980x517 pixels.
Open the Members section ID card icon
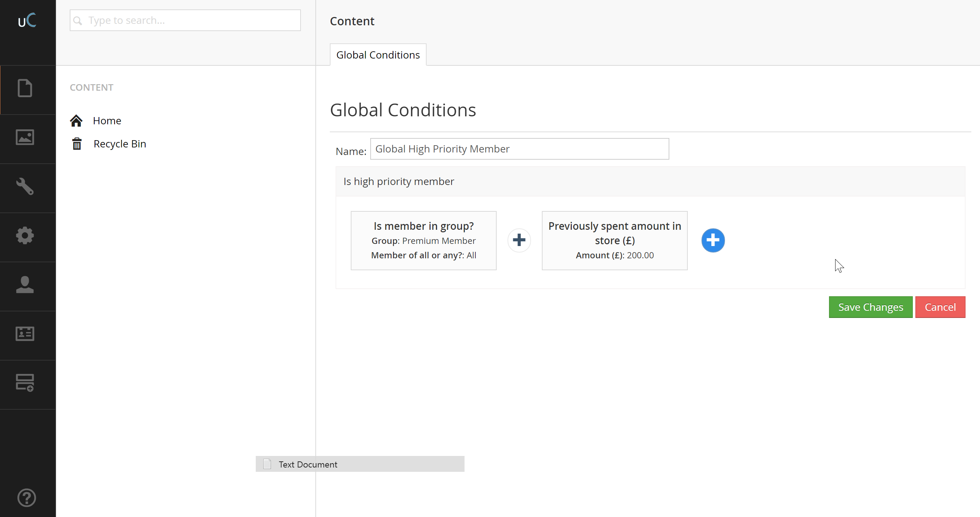tap(25, 333)
